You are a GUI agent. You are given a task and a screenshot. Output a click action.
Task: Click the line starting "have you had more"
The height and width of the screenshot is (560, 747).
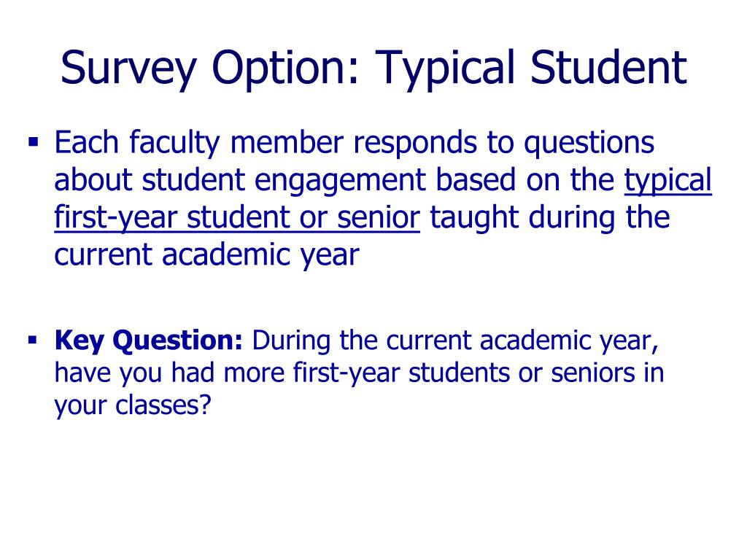coord(359,373)
